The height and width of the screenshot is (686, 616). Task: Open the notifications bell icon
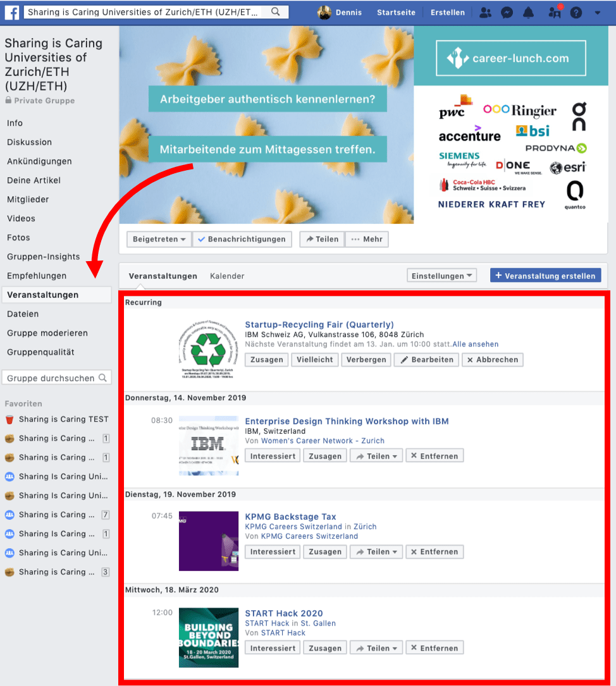[x=528, y=12]
